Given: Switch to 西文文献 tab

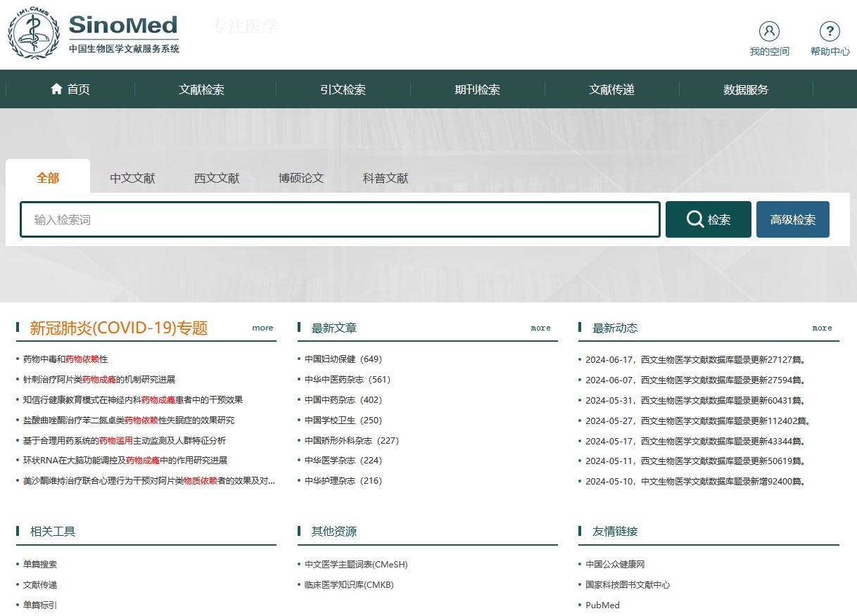Looking at the screenshot, I should tap(217, 178).
